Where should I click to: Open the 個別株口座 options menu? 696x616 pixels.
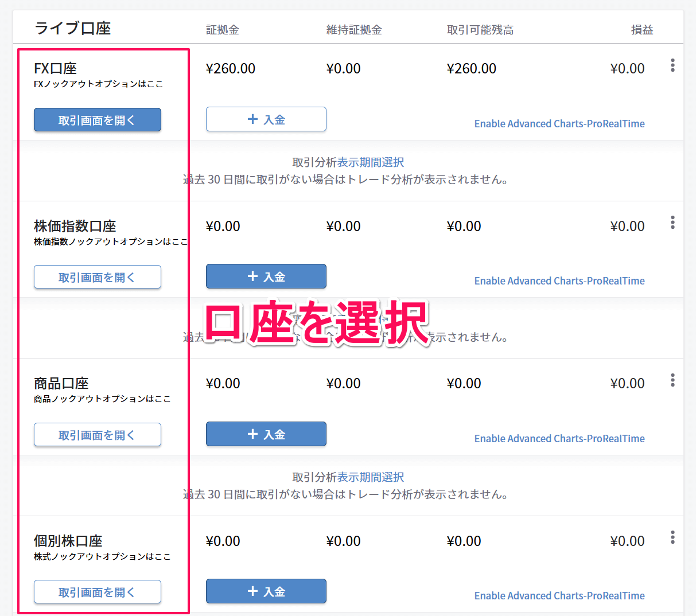coord(672,537)
